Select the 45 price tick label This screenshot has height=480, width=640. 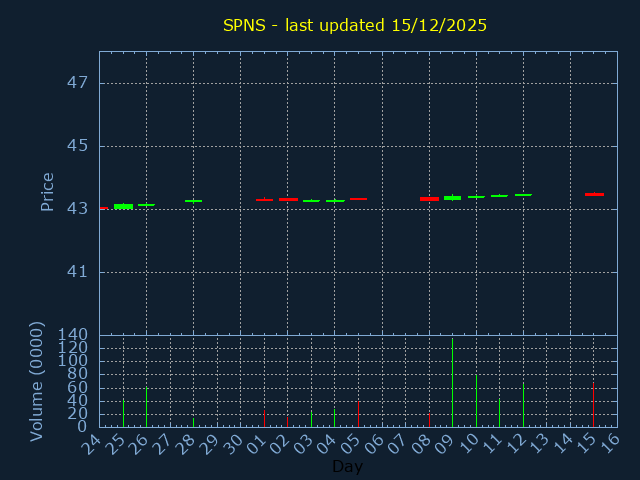78,146
